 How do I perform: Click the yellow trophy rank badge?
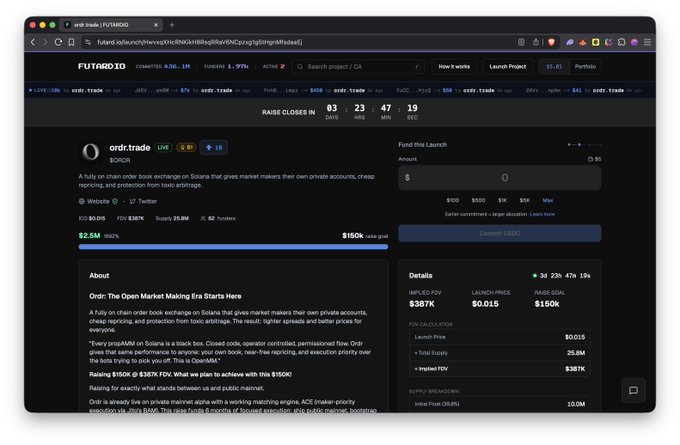click(x=186, y=147)
